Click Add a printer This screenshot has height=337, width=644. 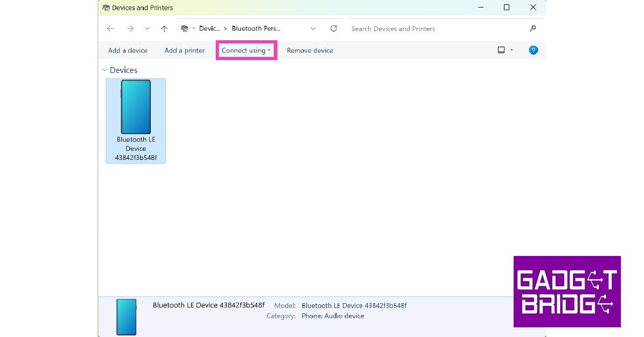(185, 50)
